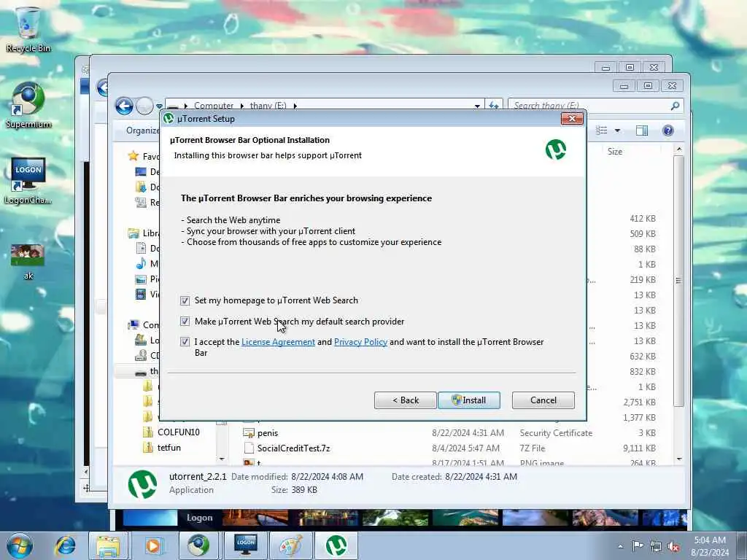The width and height of the screenshot is (747, 560).
Task: Open Internet Explorer from the taskbar
Action: pos(65,545)
